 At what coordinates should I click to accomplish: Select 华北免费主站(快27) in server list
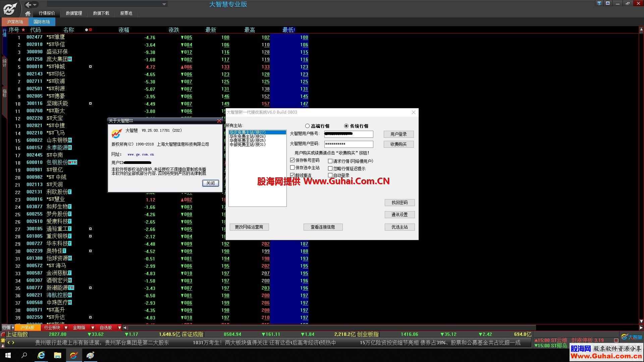click(257, 132)
